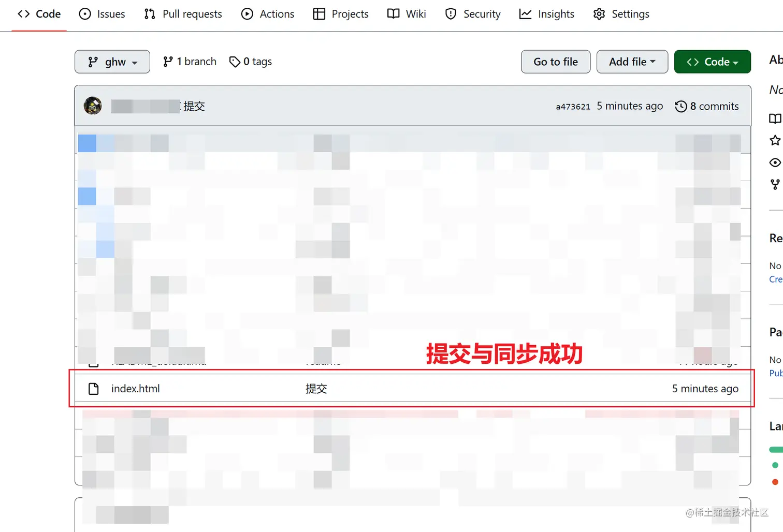The width and height of the screenshot is (783, 532).
Task: Open the Projects tab
Action: (341, 14)
